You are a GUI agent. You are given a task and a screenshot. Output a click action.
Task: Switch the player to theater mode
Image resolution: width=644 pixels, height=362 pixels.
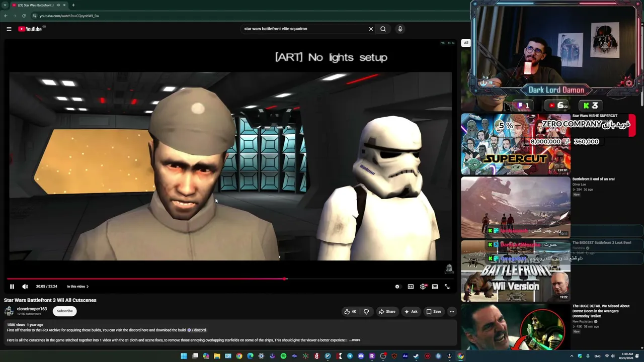435,287
